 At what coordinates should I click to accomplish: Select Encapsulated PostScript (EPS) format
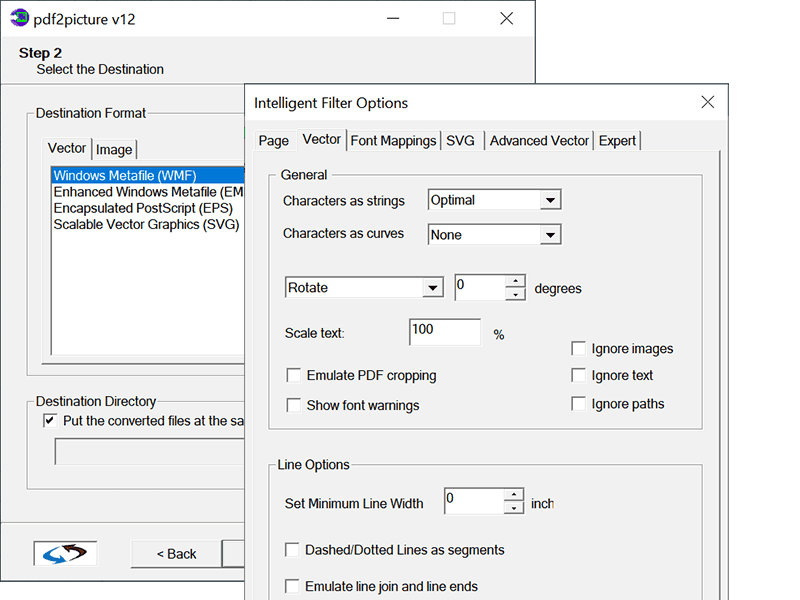148,208
